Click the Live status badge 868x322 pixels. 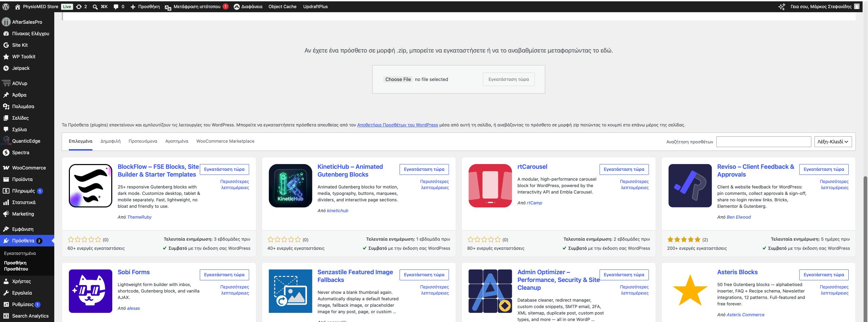(x=67, y=7)
